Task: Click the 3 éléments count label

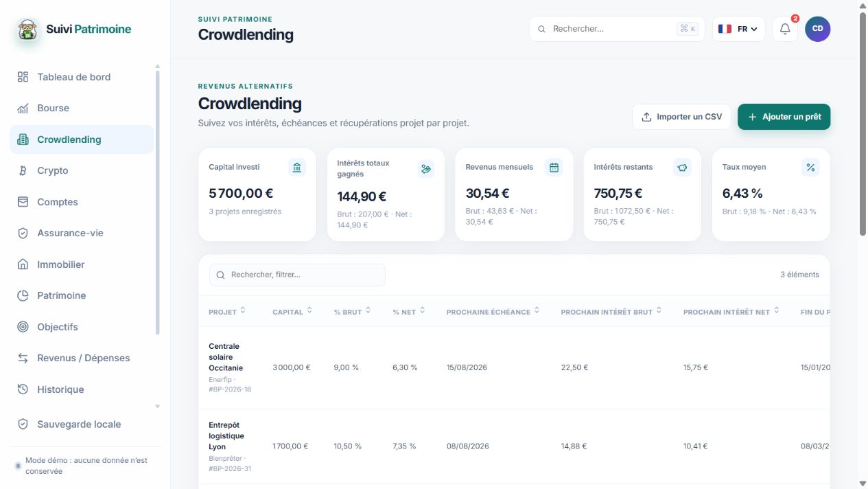Action: click(x=799, y=275)
